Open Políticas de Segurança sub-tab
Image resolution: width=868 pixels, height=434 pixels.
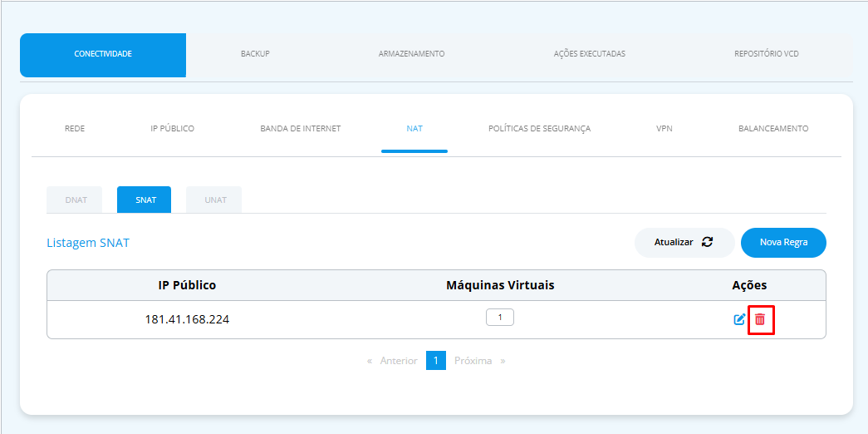point(539,129)
